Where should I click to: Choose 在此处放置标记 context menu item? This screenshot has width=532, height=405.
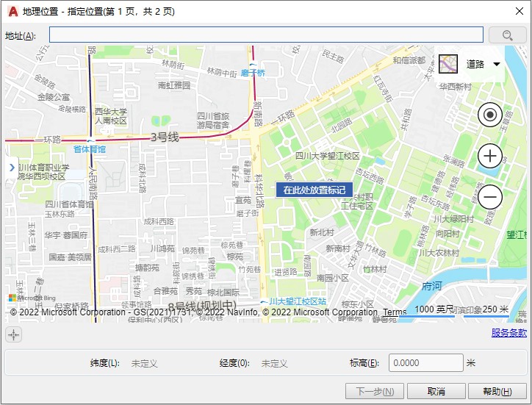pyautogui.click(x=314, y=190)
